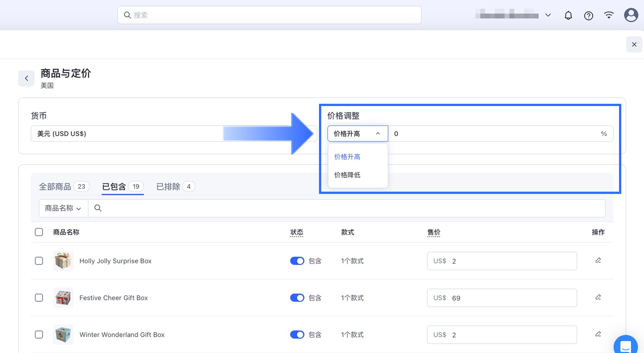Click the 操作 column header

click(598, 232)
